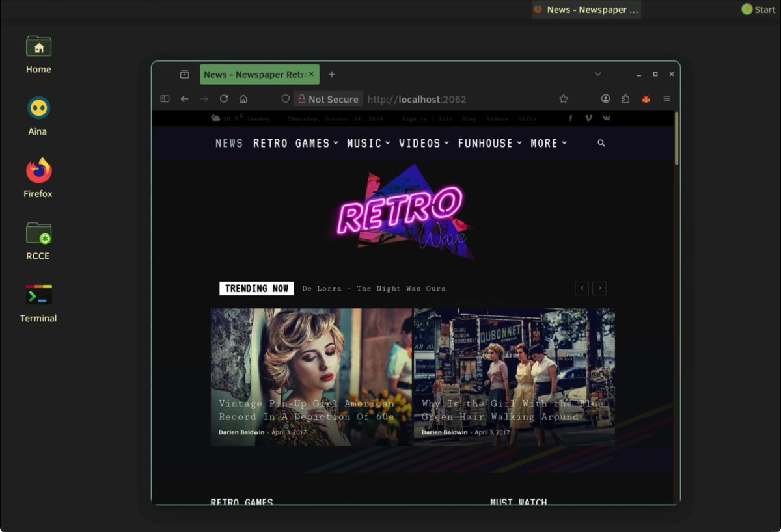Open the Firefox account profile icon
This screenshot has width=781, height=532.
605,99
